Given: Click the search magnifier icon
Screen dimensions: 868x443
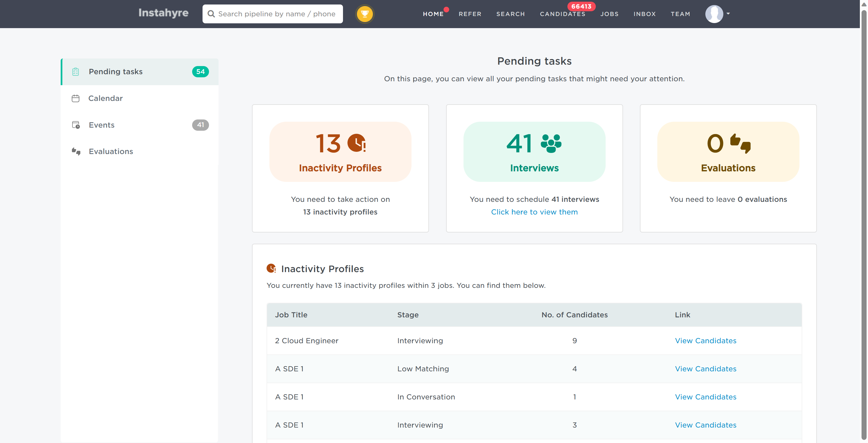Looking at the screenshot, I should click(211, 14).
